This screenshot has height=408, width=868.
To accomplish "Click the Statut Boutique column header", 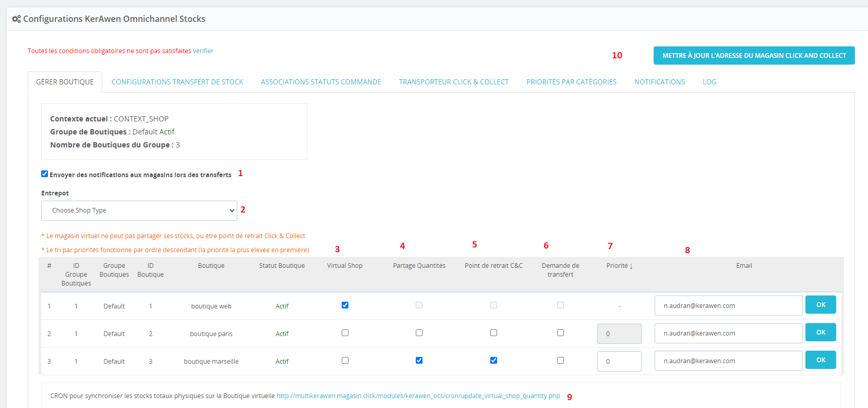I will (x=282, y=266).
